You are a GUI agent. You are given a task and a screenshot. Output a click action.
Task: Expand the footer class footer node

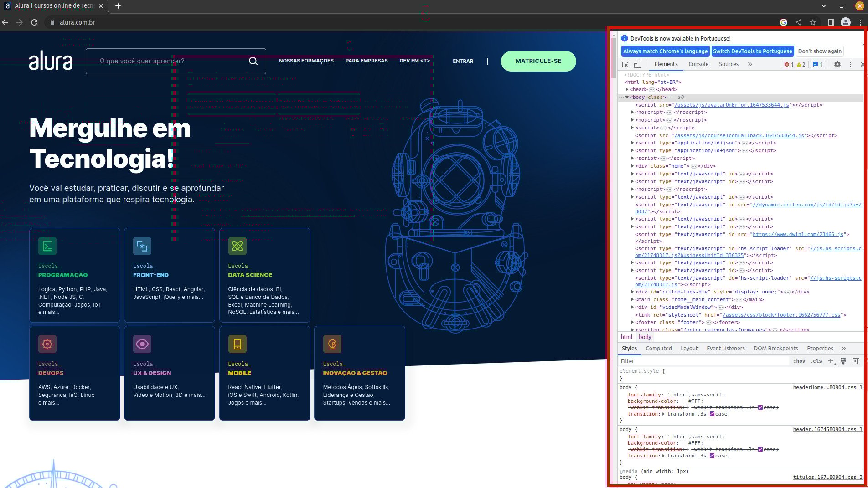(x=632, y=322)
